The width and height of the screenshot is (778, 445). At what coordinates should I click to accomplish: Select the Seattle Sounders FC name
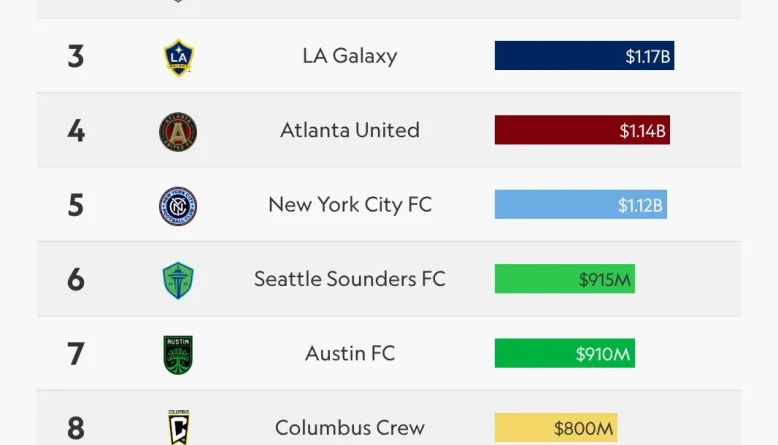pyautogui.click(x=350, y=279)
